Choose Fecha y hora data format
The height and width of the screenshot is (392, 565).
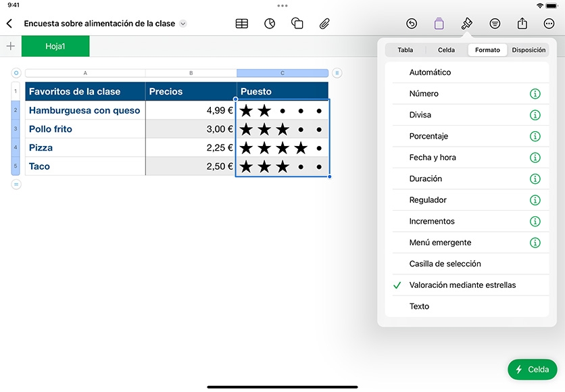coord(467,157)
